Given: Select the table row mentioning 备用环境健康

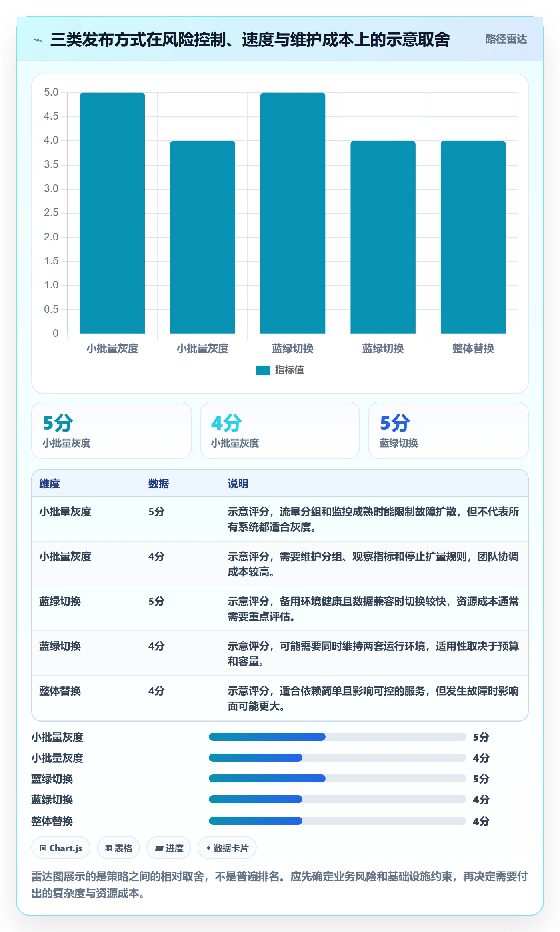Looking at the screenshot, I should [x=280, y=609].
